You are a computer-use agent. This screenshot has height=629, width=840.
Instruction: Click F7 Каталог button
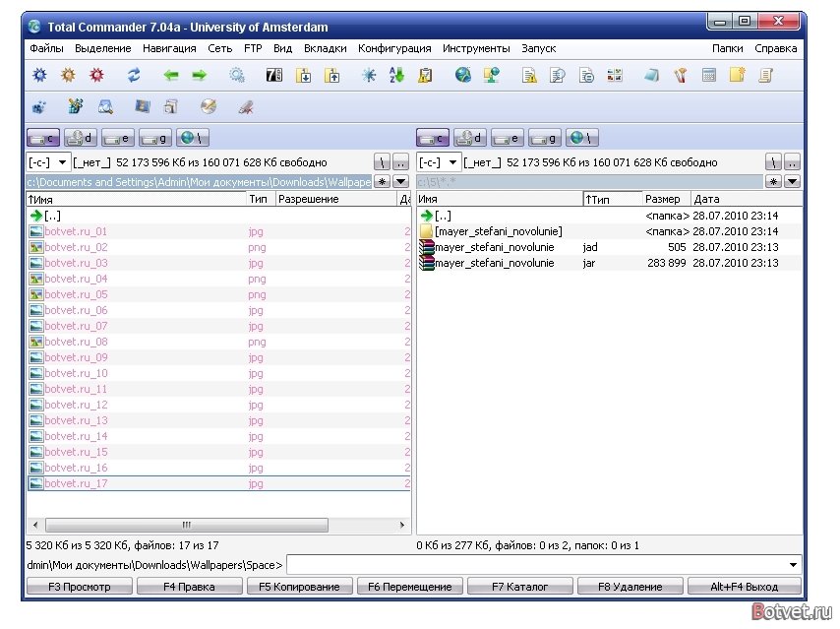pos(519,587)
